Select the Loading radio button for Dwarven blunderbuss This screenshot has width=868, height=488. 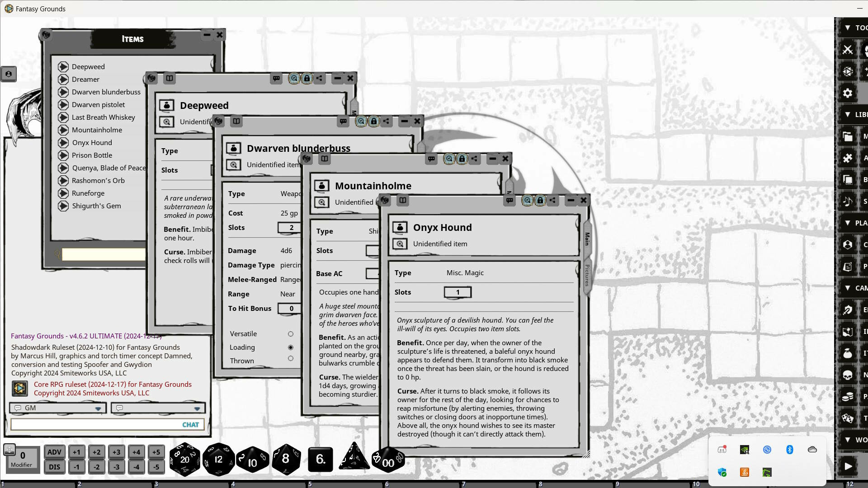point(291,347)
